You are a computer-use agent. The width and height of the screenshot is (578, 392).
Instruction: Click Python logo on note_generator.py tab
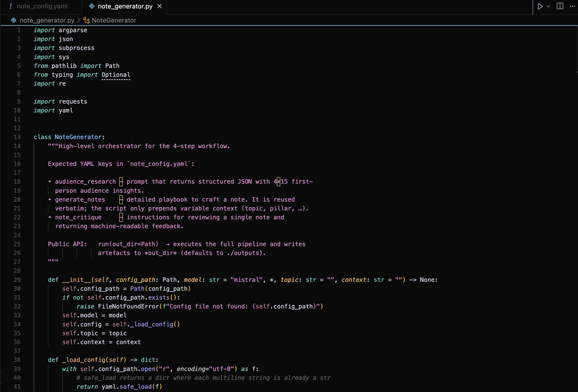pyautogui.click(x=92, y=6)
